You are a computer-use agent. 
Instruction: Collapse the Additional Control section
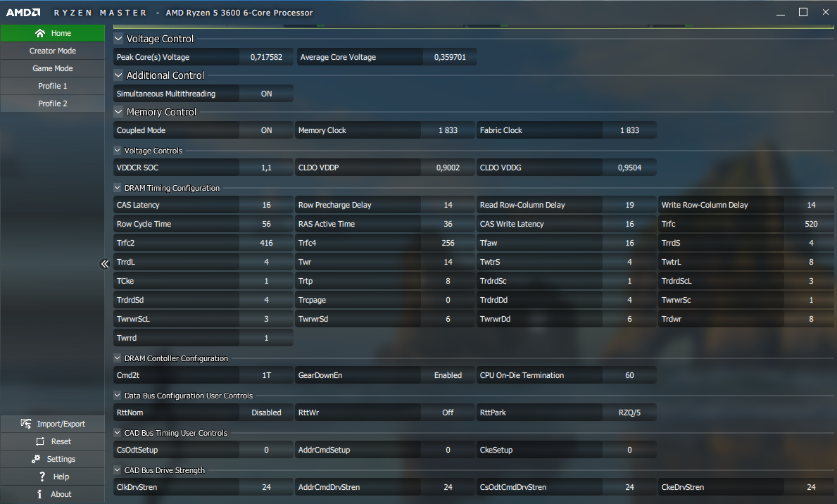[x=118, y=75]
